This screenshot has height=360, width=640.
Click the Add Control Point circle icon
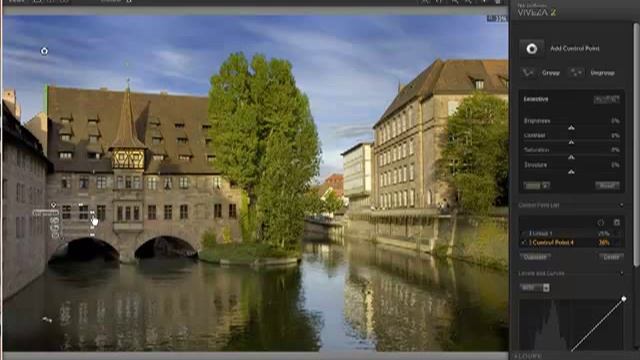[x=531, y=49]
